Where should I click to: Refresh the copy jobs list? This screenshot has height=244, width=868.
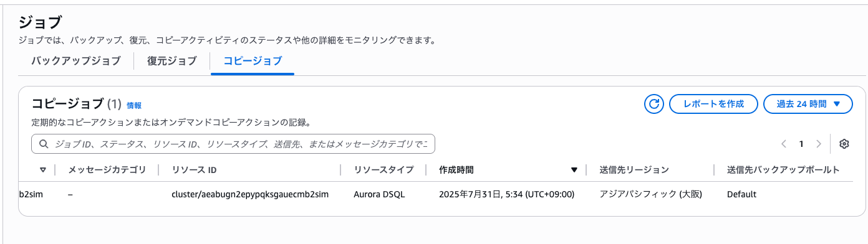[654, 104]
